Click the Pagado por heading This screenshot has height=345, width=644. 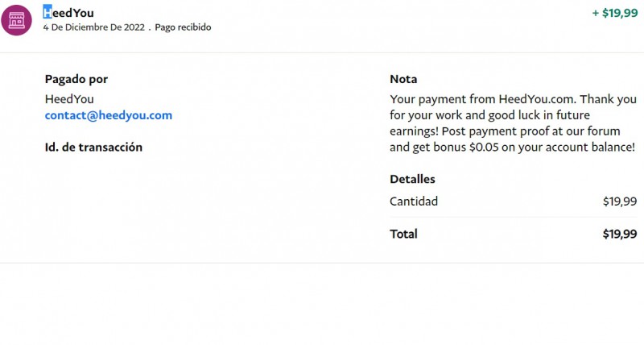(x=76, y=79)
